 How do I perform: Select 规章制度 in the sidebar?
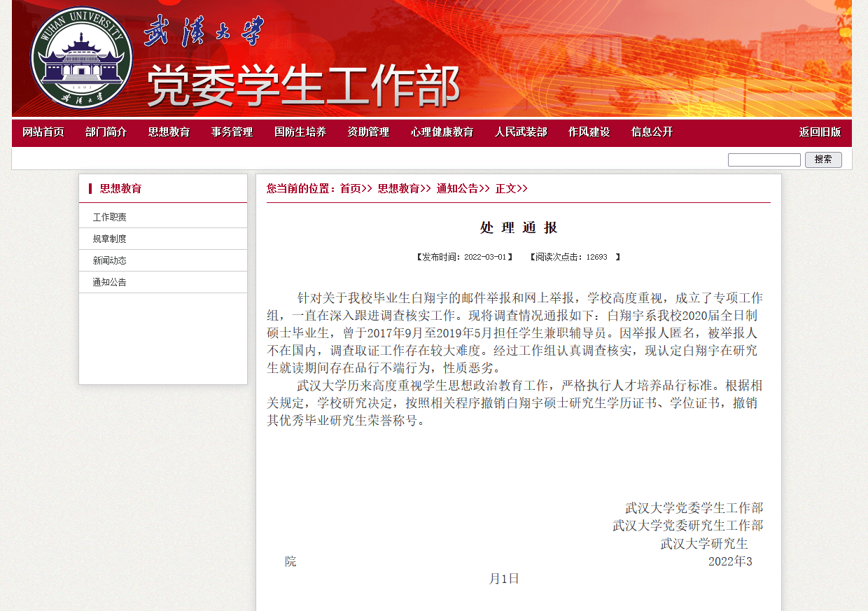point(110,239)
